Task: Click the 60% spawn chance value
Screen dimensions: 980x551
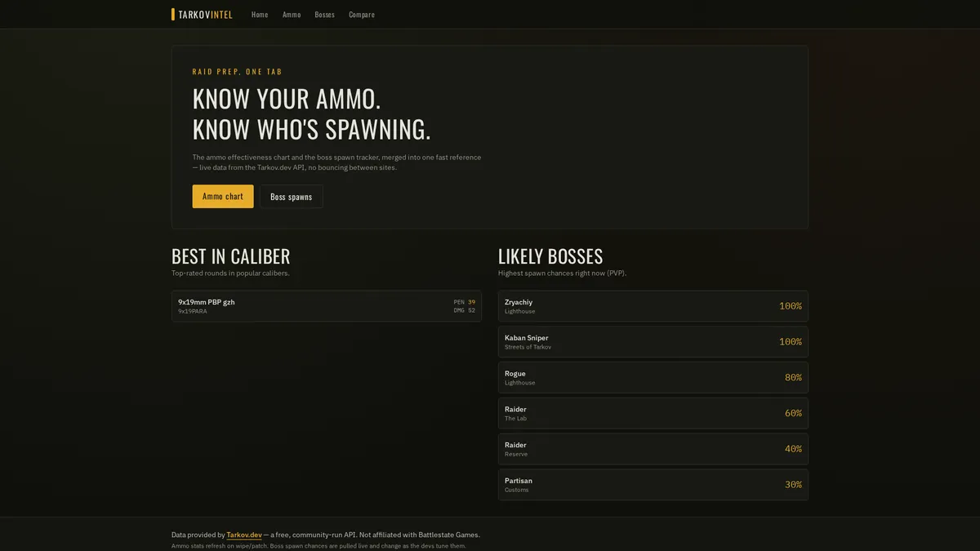Action: pyautogui.click(x=793, y=414)
